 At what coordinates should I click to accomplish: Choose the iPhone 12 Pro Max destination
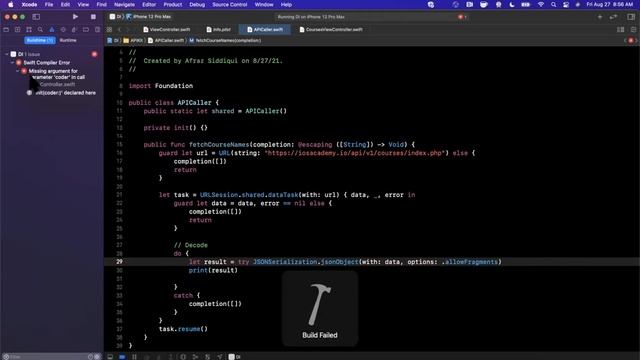149,17
